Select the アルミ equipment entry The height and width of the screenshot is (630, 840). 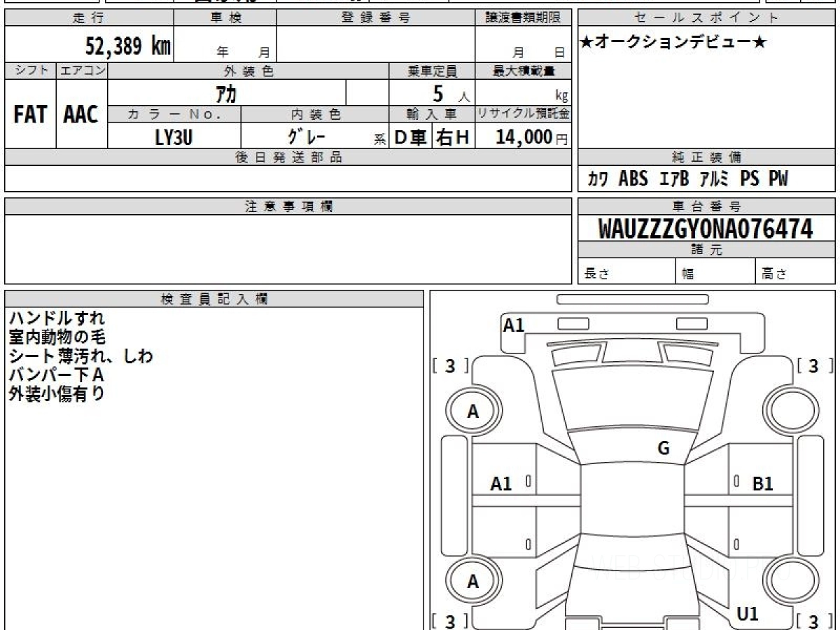tap(715, 179)
